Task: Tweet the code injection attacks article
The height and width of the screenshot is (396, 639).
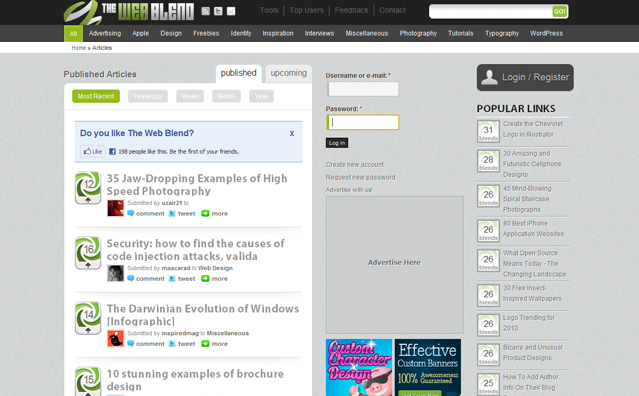Action: point(182,279)
